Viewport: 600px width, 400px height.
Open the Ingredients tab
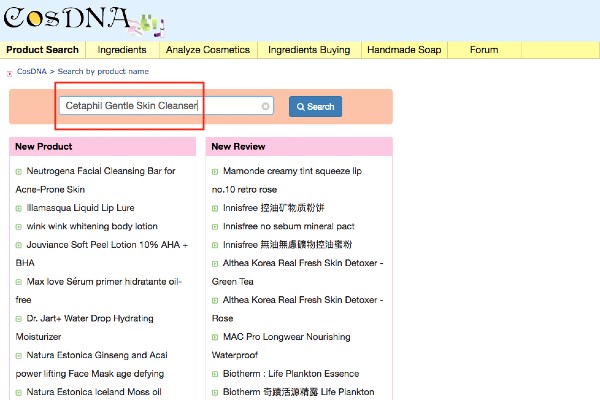122,50
